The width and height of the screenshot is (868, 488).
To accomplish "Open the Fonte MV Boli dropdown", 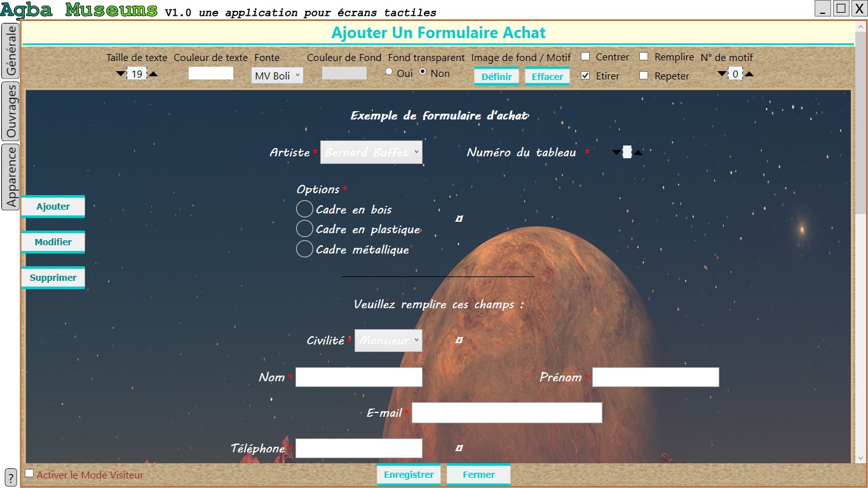I will click(x=277, y=76).
